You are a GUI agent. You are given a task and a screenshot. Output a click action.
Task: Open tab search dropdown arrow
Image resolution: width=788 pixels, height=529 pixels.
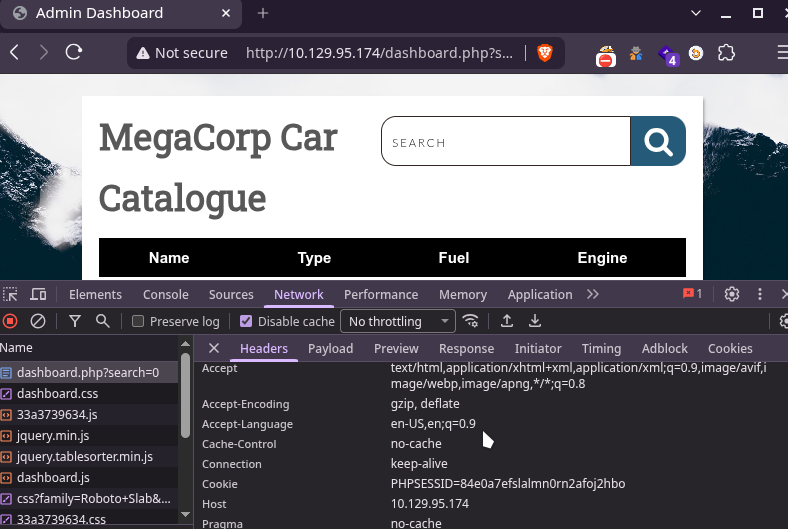(x=696, y=13)
